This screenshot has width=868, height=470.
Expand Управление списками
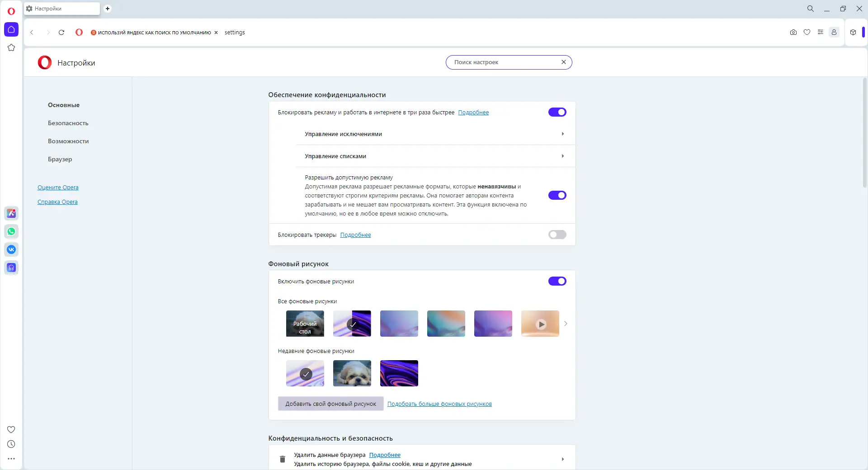(435, 156)
